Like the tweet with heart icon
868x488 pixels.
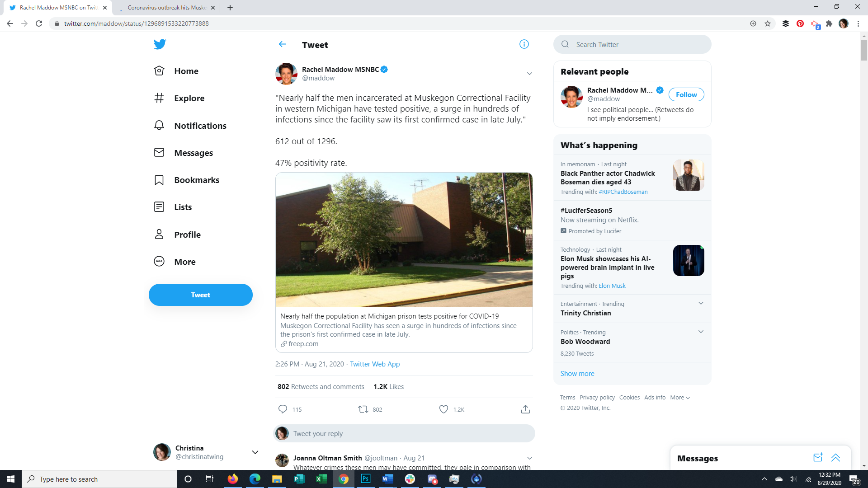(443, 409)
